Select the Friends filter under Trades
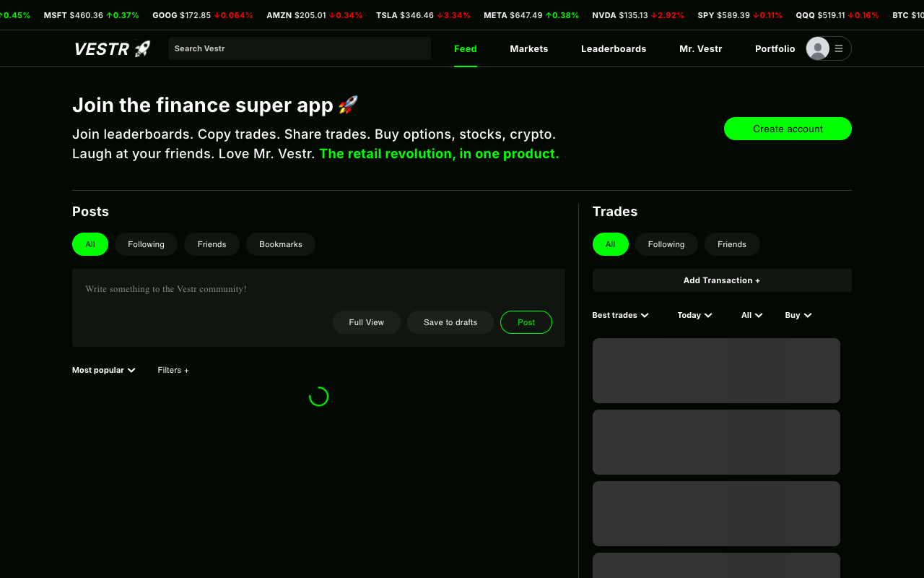Image resolution: width=924 pixels, height=578 pixels. click(732, 244)
